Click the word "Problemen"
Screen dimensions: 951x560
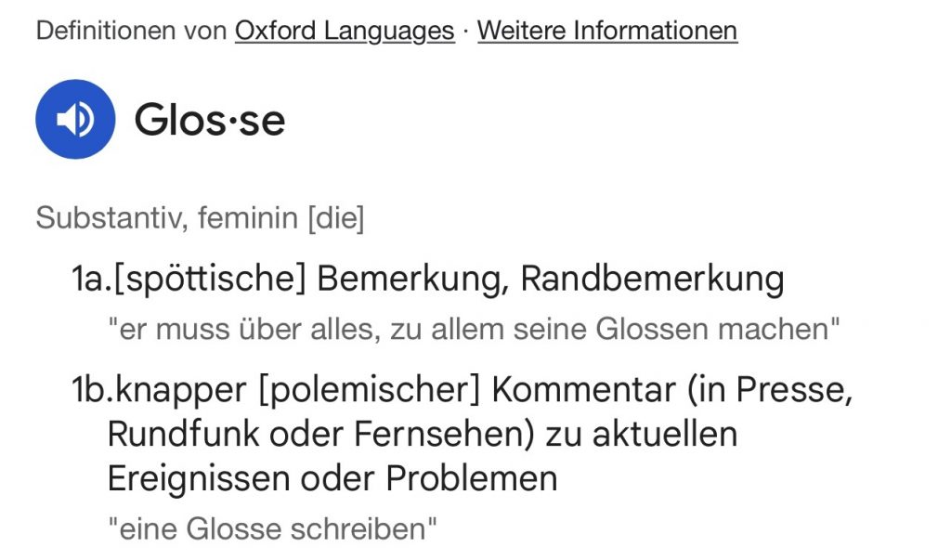[472, 479]
